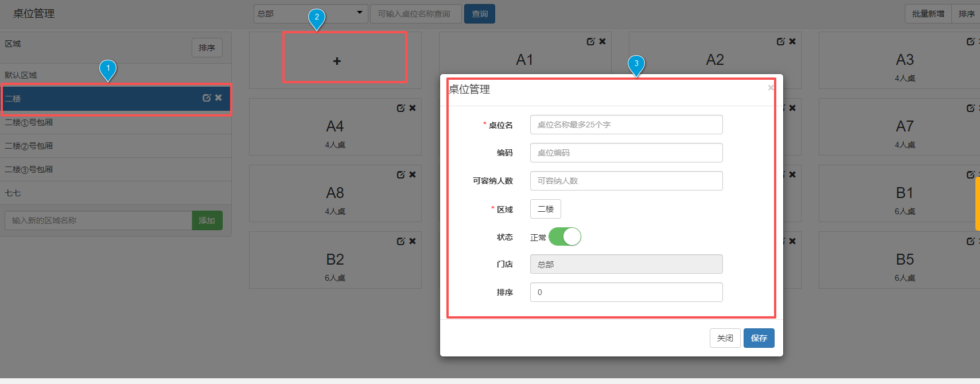Viewport: 980px width, 384px height.
Task: Click the edit icon on table B2
Action: click(x=400, y=241)
